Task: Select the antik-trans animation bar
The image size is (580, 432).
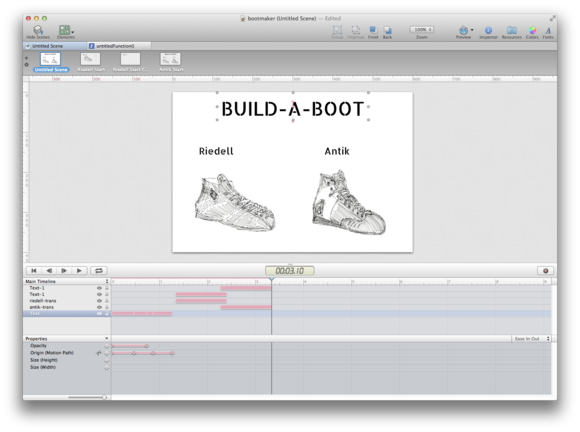Action: click(x=246, y=307)
